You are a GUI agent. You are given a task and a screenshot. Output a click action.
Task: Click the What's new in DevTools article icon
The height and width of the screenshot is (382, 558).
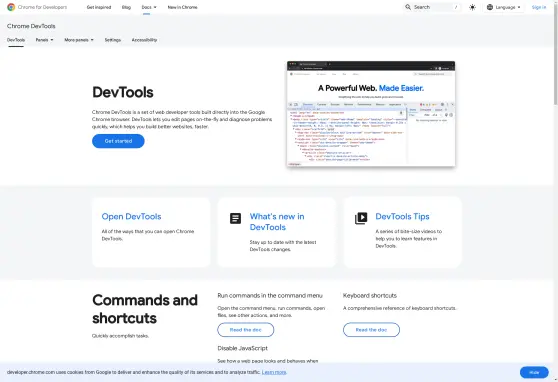[235, 218]
